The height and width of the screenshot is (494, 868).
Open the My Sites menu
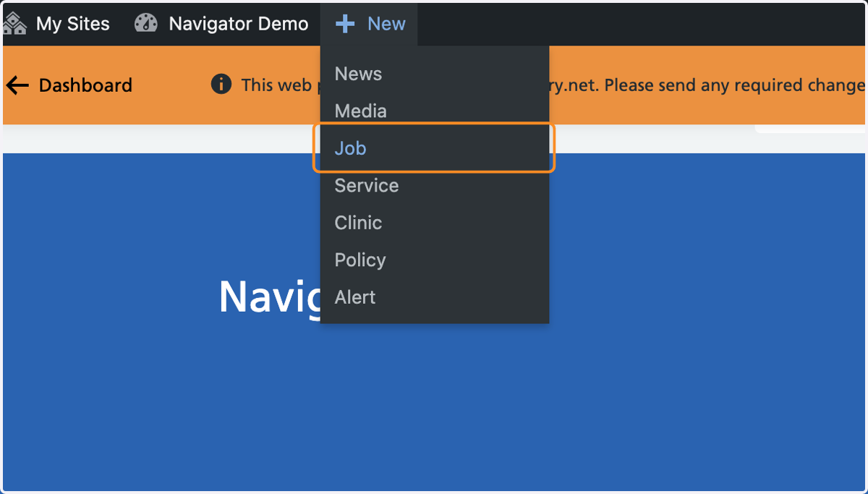[58, 23]
